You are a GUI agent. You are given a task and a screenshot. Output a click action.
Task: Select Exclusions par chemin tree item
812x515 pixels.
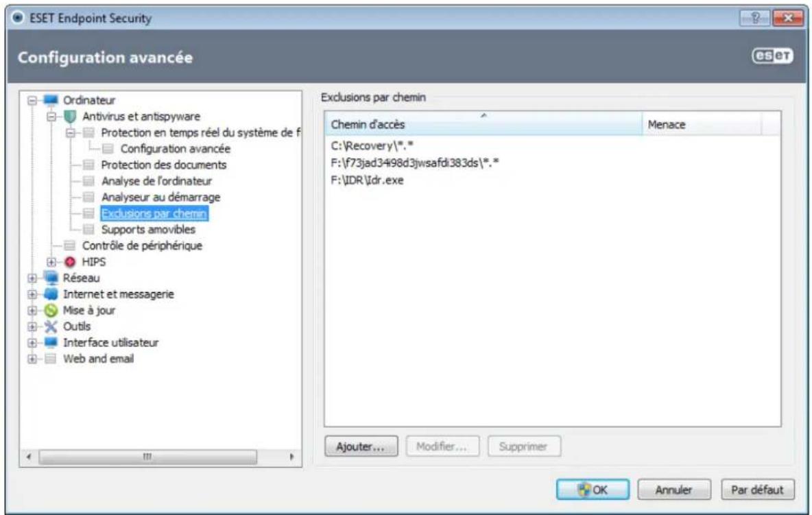[x=154, y=213]
